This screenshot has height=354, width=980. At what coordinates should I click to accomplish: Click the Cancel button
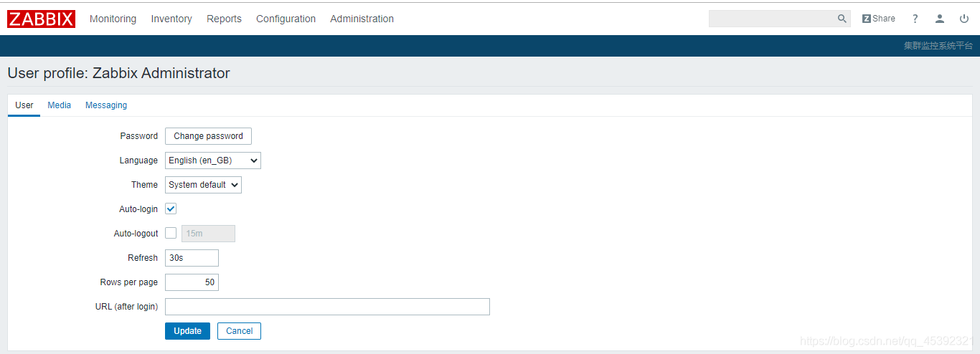click(x=239, y=331)
